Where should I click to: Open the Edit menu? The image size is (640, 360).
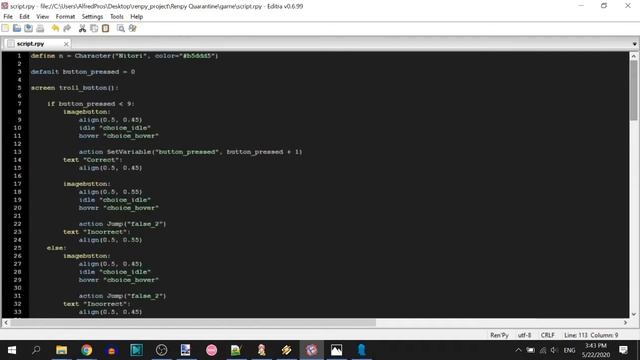pyautogui.click(x=24, y=17)
